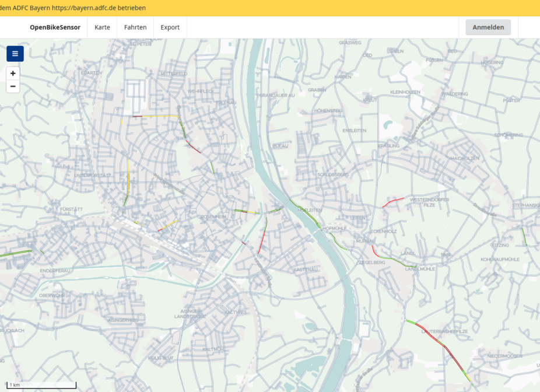Open the Karte page
Image resolution: width=540 pixels, height=392 pixels.
click(x=102, y=27)
